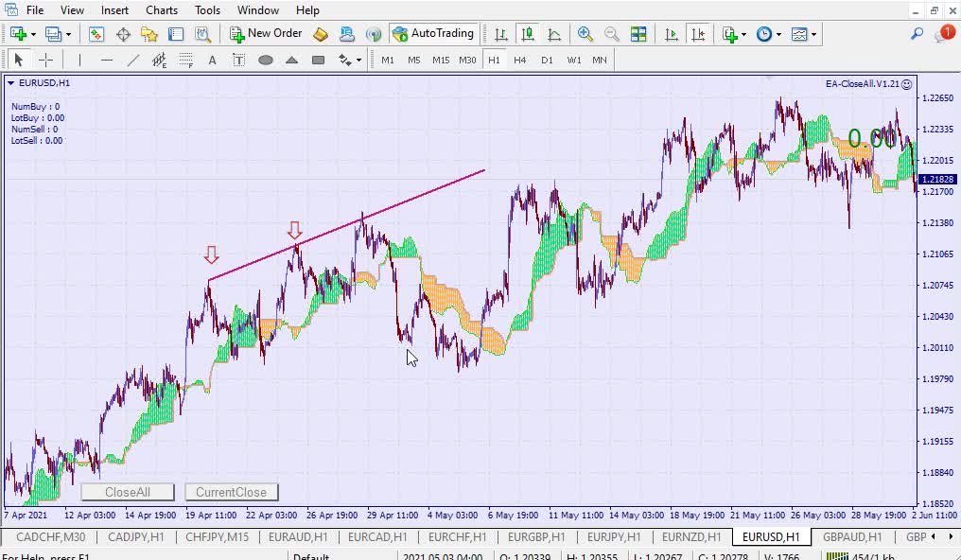This screenshot has width=961, height=560.
Task: Open the templates dropdown arrow
Action: (x=813, y=34)
